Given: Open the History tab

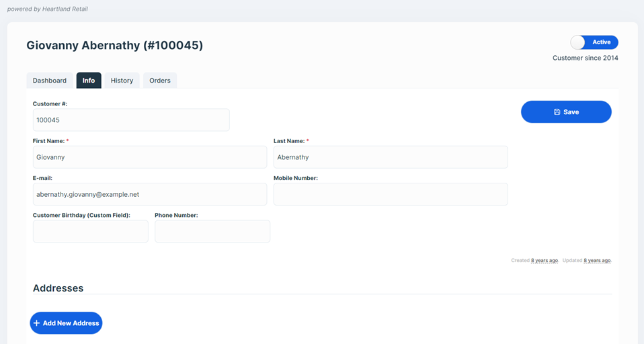Looking at the screenshot, I should click(122, 81).
